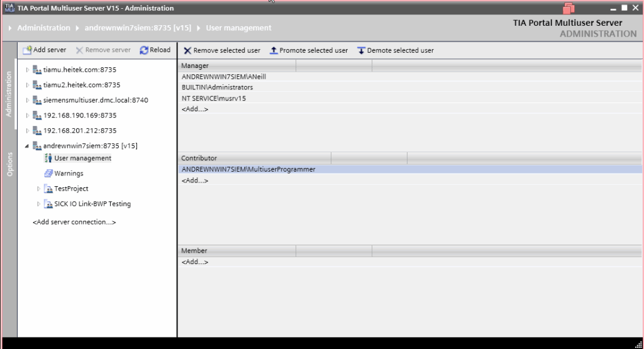Image resolution: width=644 pixels, height=349 pixels.
Task: Click andrewnwin7siem:8735 [v15] in breadcrumb
Action: (138, 28)
